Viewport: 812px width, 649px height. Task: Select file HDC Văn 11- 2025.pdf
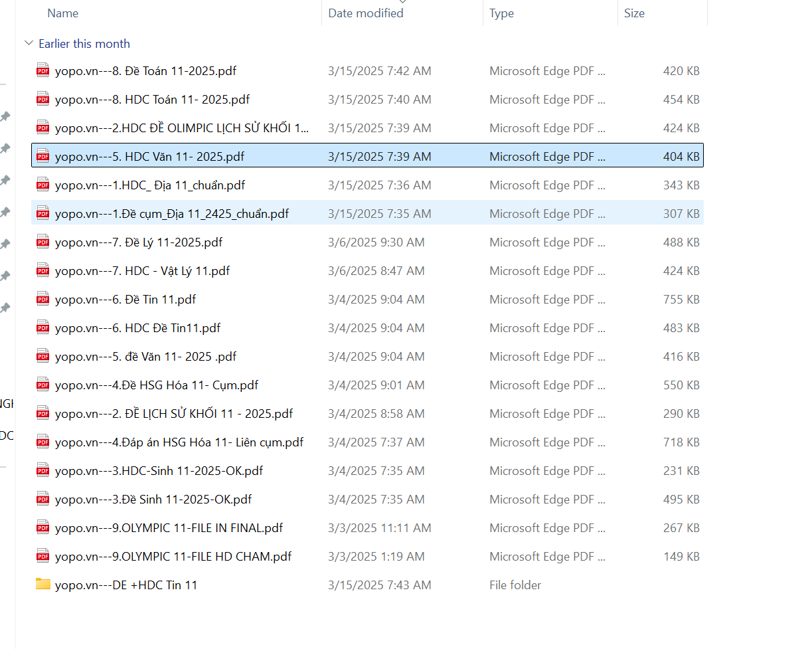[149, 157]
